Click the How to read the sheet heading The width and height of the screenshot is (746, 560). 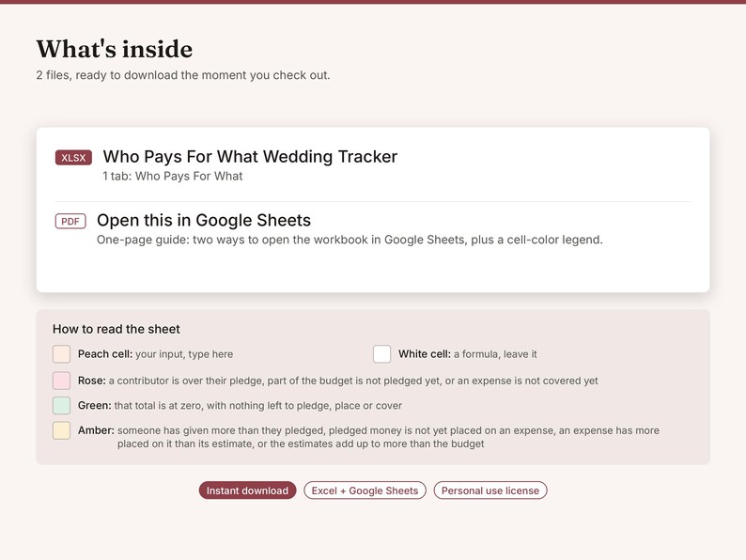click(x=117, y=329)
